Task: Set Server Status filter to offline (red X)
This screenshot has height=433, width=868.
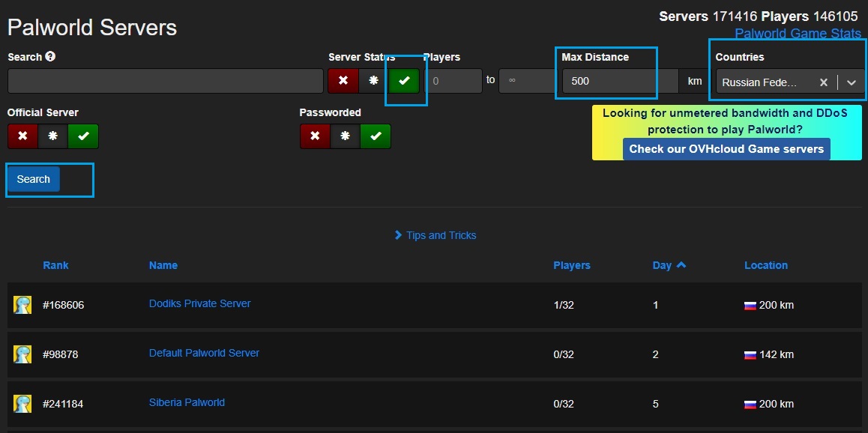Action: [343, 81]
